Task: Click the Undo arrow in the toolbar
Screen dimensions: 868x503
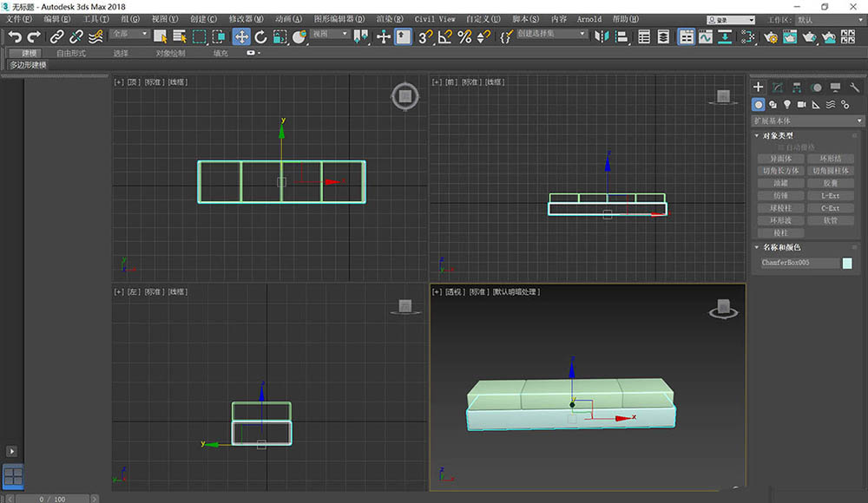Action: 14,36
